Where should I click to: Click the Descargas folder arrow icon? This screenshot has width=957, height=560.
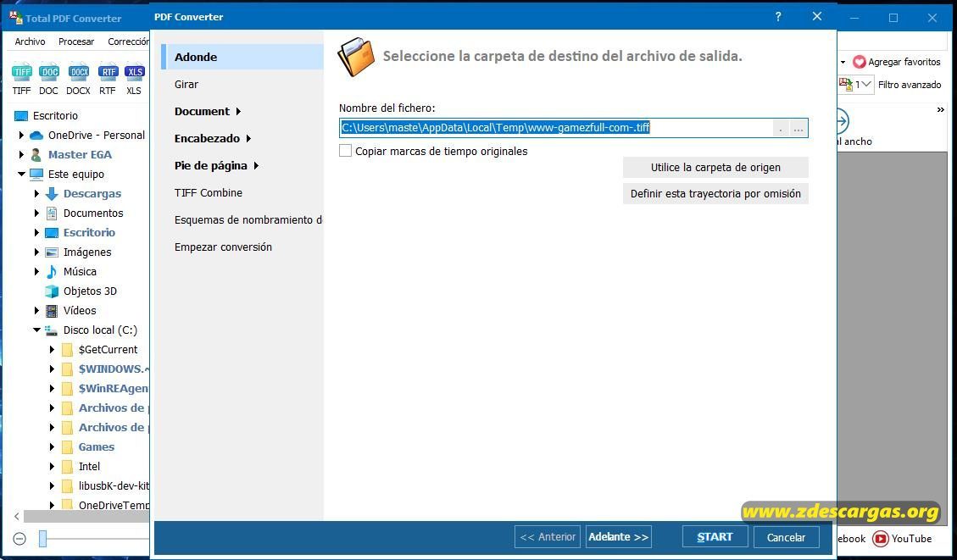pos(52,194)
